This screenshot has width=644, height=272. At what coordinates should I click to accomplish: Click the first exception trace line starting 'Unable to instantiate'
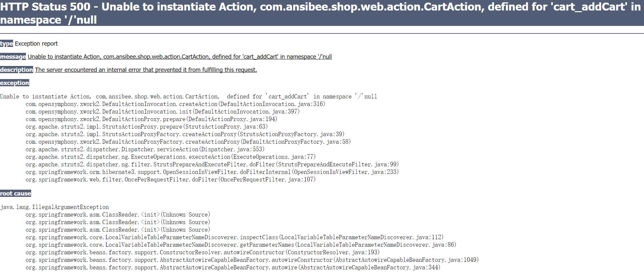coord(189,96)
